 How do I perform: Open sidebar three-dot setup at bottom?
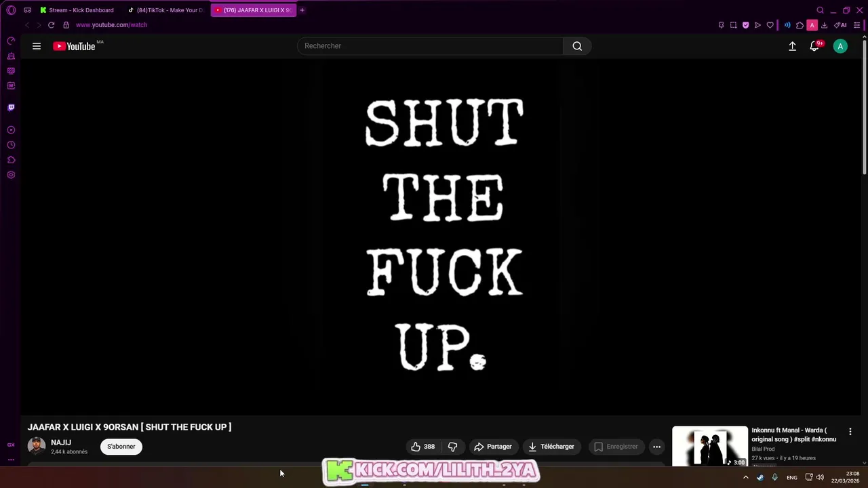pyautogui.click(x=11, y=460)
